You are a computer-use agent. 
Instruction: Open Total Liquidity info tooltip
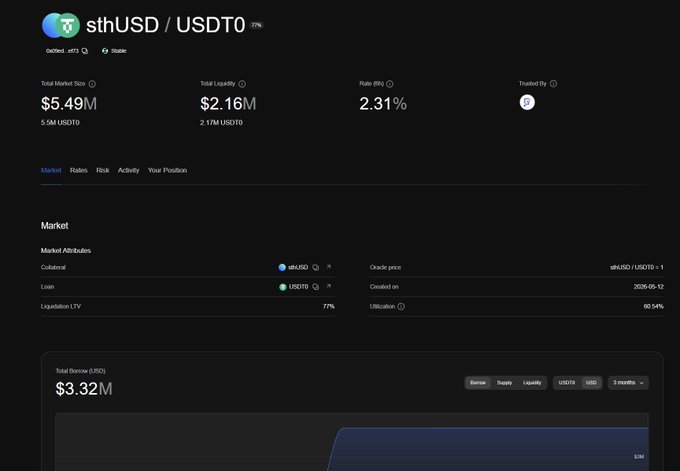click(x=242, y=84)
